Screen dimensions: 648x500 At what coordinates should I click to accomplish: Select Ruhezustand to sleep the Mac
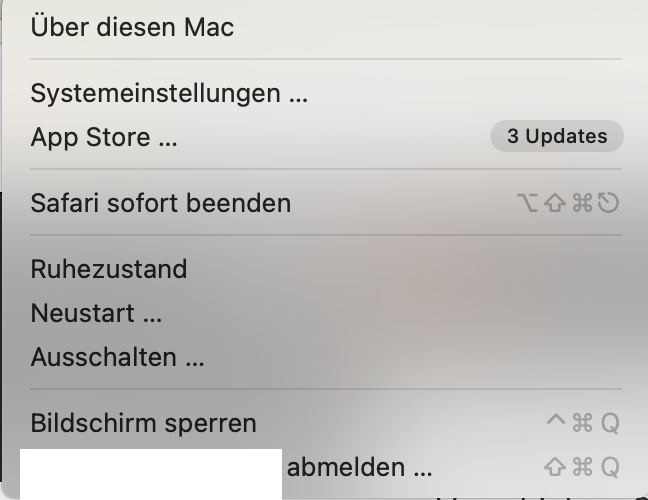pos(108,269)
